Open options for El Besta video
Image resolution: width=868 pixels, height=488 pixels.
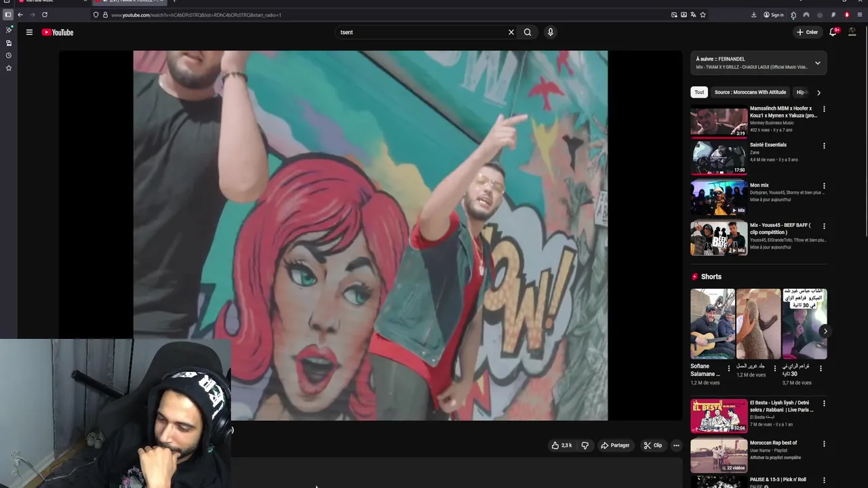[824, 403]
